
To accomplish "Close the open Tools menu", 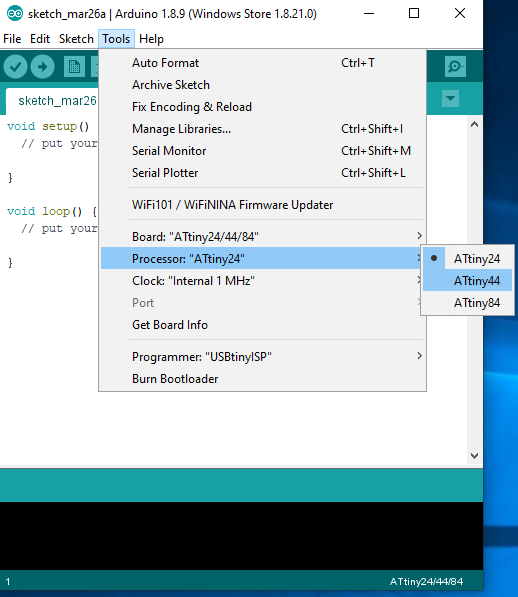I will (x=116, y=39).
